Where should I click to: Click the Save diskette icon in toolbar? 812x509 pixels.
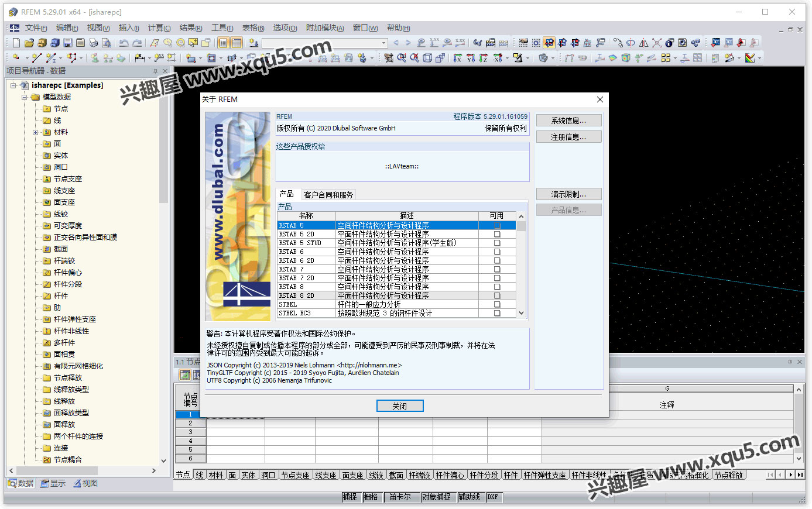68,43
